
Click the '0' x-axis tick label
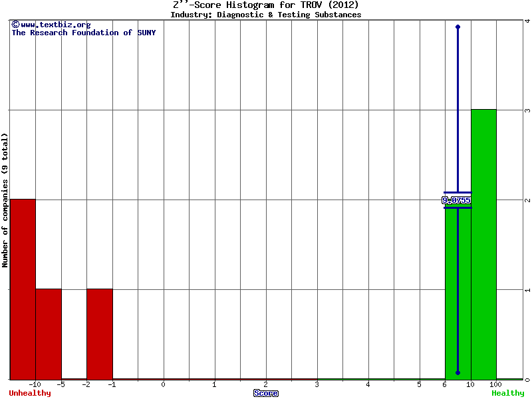(x=163, y=384)
